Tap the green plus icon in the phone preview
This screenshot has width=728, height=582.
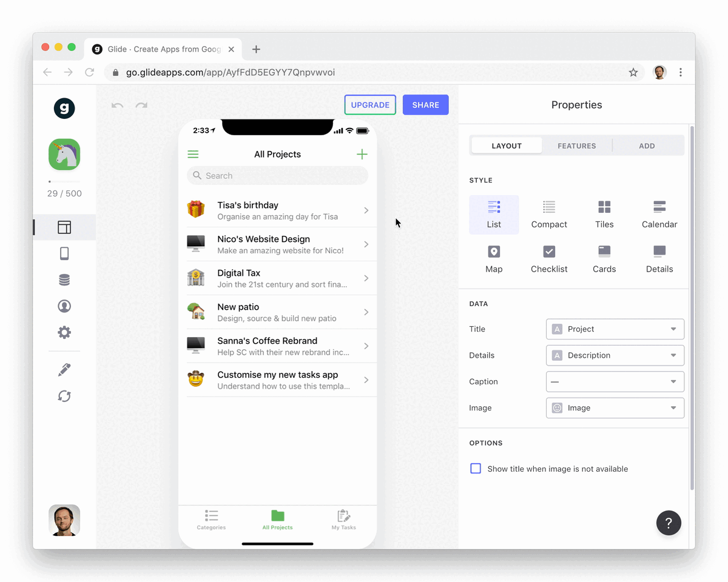coord(362,154)
